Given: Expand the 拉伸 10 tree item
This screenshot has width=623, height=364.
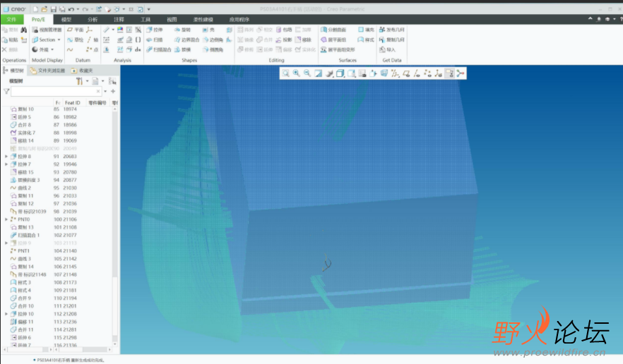Looking at the screenshot, I should click(6, 314).
